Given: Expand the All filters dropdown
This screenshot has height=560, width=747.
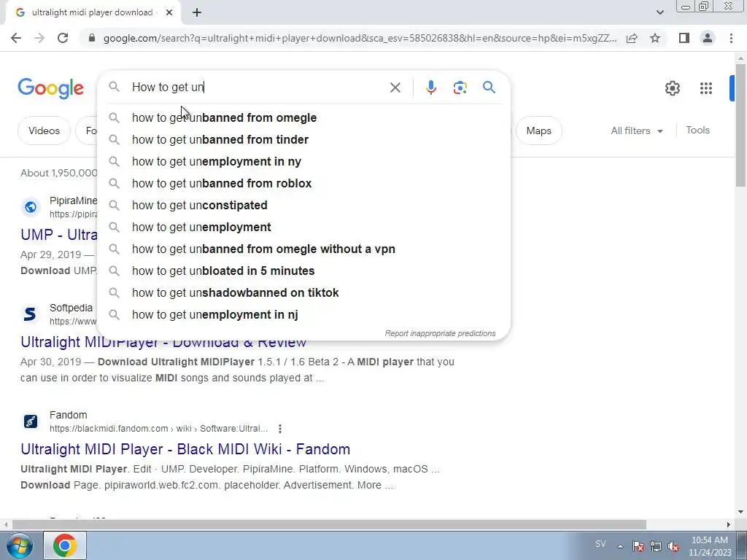Looking at the screenshot, I should 636,131.
